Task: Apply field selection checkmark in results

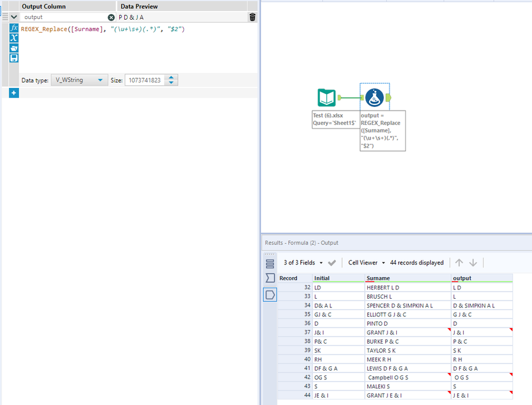Action: tap(332, 263)
